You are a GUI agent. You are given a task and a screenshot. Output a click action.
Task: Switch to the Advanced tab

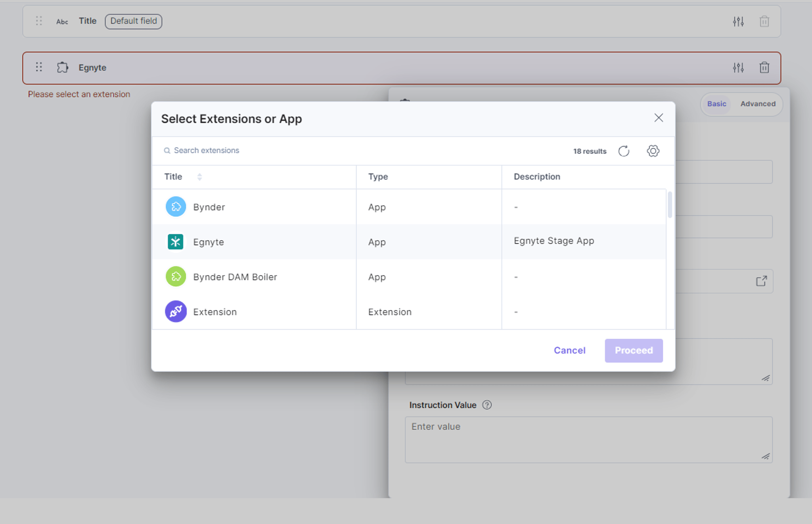tap(758, 104)
